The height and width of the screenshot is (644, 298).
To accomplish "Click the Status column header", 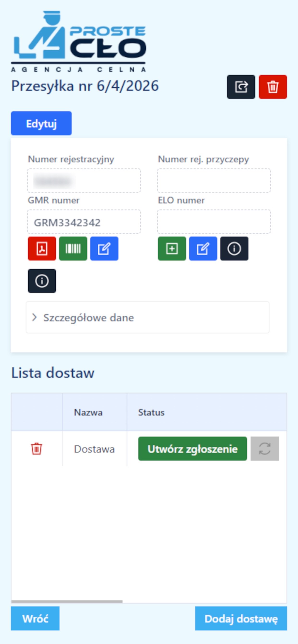I will 207,412.
